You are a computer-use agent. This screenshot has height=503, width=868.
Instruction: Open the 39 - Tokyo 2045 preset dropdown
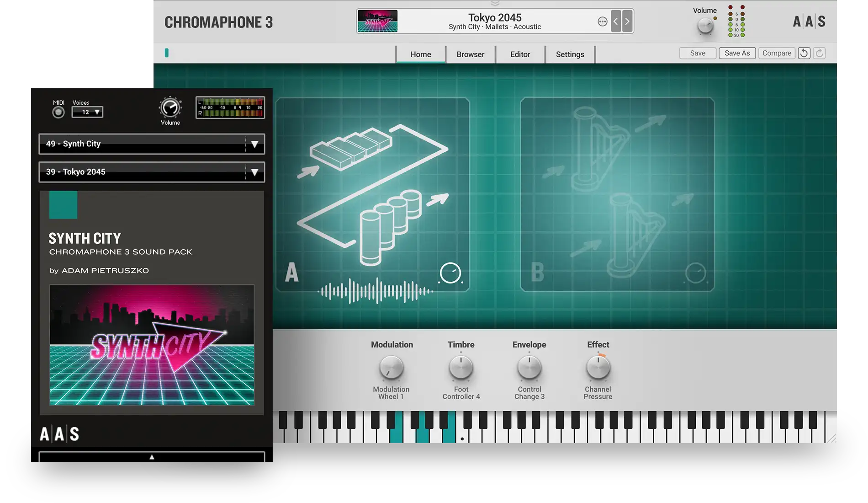click(x=152, y=172)
